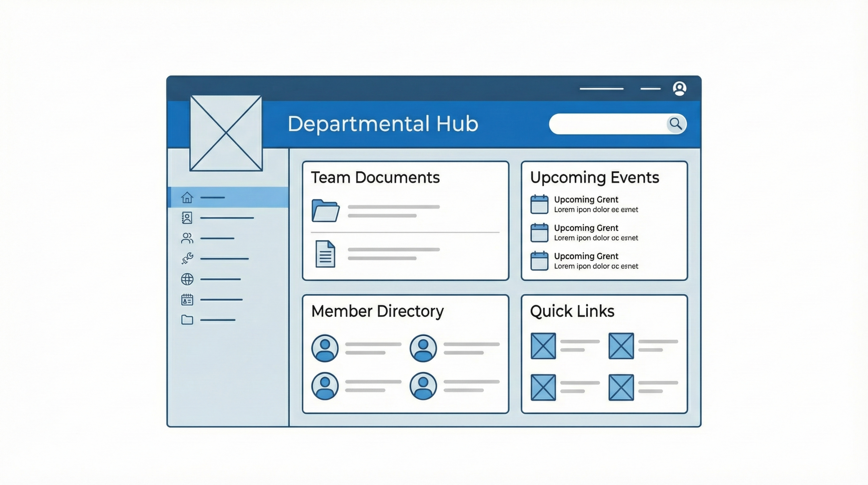The width and height of the screenshot is (868, 485).
Task: Select the top-left member avatar
Action: [325, 348]
